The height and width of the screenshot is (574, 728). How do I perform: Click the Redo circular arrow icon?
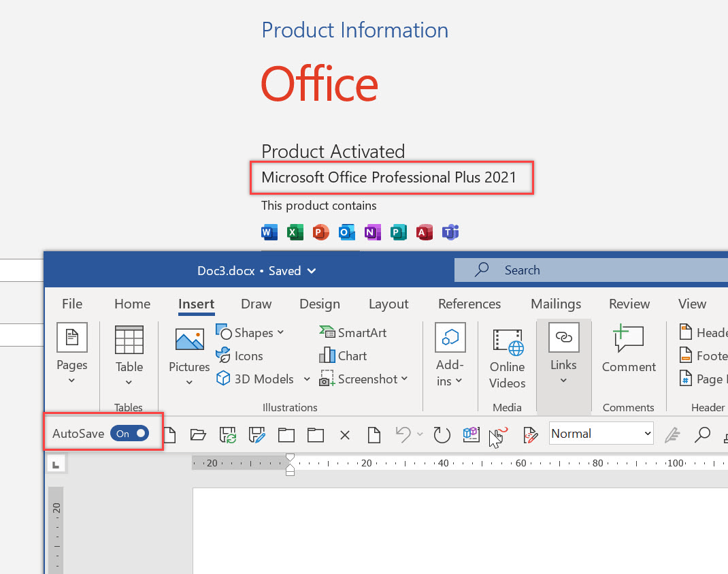(x=442, y=434)
